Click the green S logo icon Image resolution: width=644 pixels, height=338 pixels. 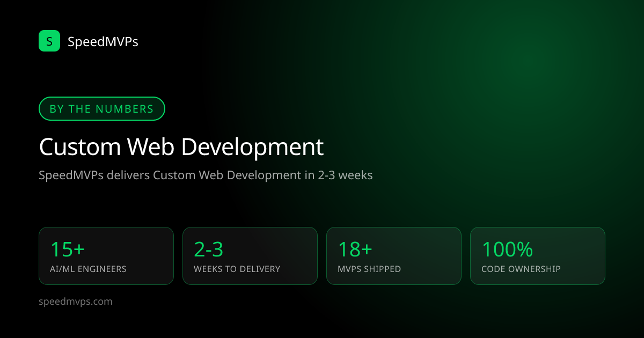(49, 41)
